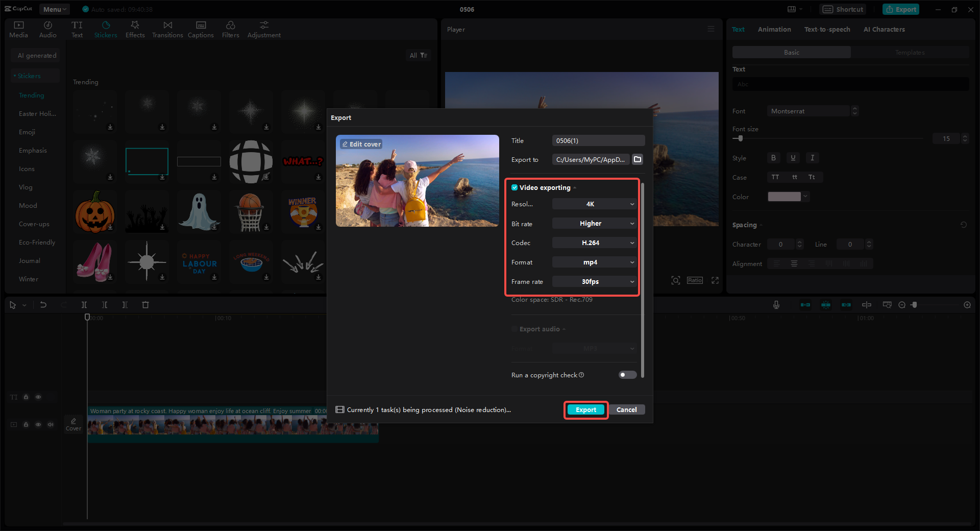The width and height of the screenshot is (980, 531).
Task: Open the Filters panel
Action: (230, 29)
